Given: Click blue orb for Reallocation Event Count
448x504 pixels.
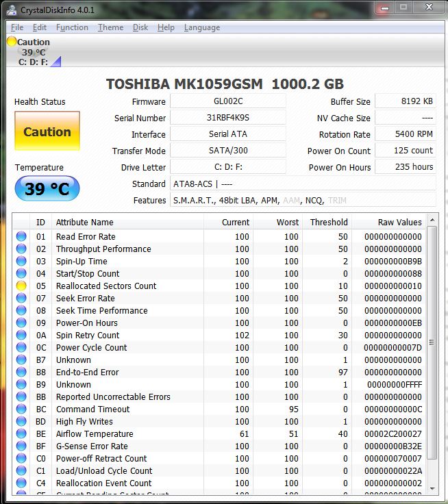Looking at the screenshot, I should [21, 483].
